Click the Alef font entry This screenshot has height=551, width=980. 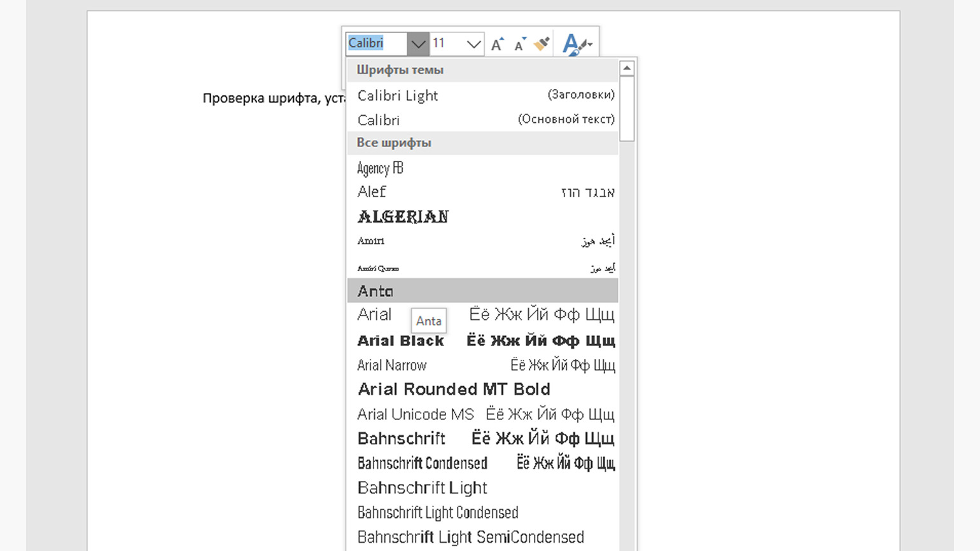[371, 192]
